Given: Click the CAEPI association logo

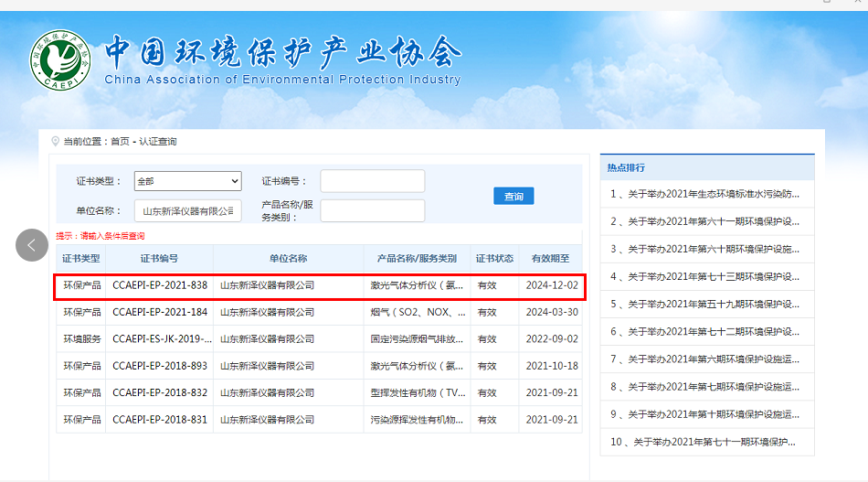Looking at the screenshot, I should pos(61,61).
